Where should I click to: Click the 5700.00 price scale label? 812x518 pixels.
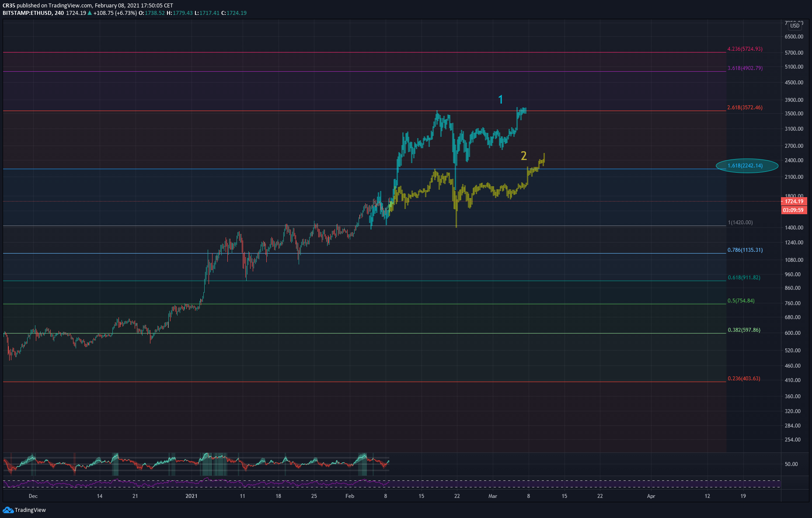(x=794, y=53)
